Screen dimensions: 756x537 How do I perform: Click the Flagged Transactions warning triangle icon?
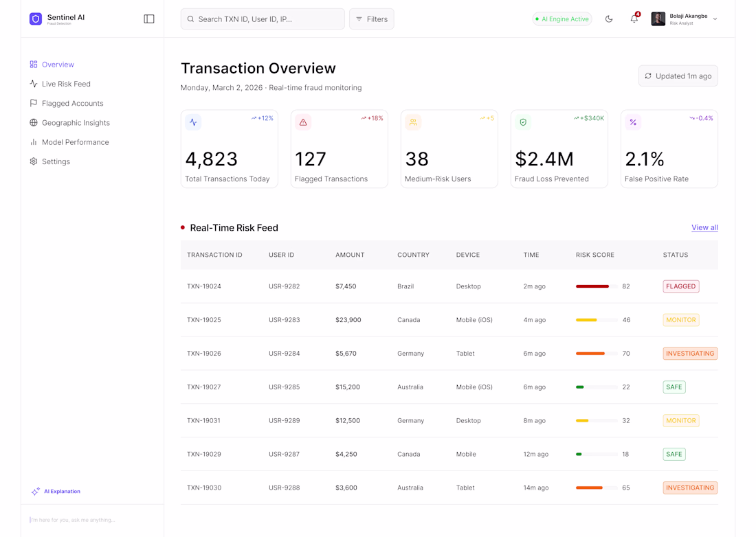303,122
